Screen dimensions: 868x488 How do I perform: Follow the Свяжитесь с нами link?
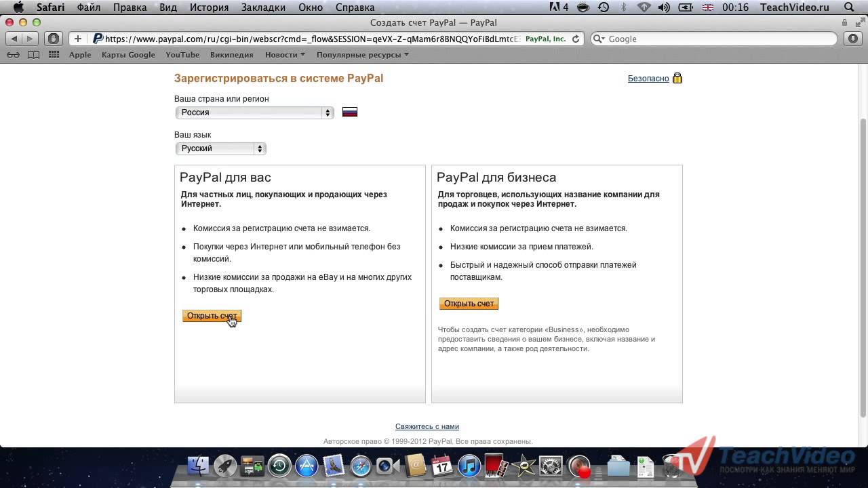427,426
